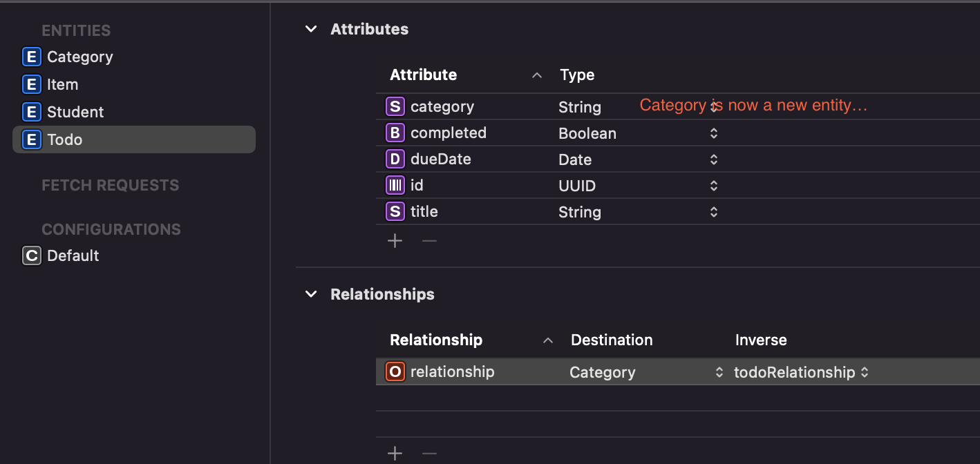Remove relationship with minus button
This screenshot has height=464, width=980.
coord(429,453)
